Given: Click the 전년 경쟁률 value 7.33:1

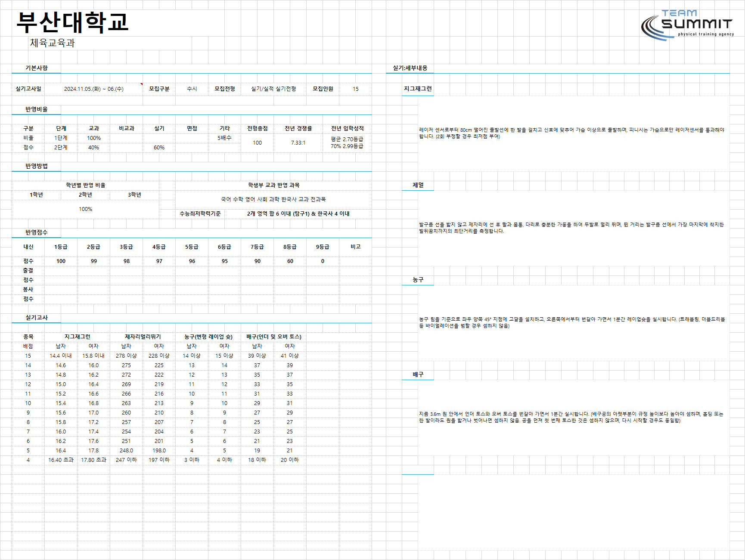Looking at the screenshot, I should click(298, 142).
